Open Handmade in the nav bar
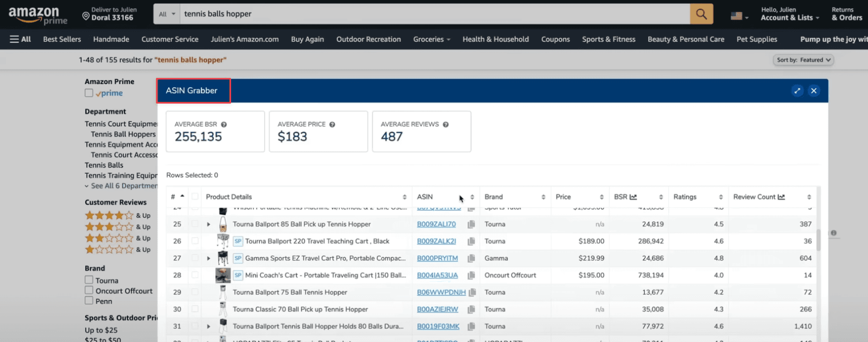 click(111, 40)
